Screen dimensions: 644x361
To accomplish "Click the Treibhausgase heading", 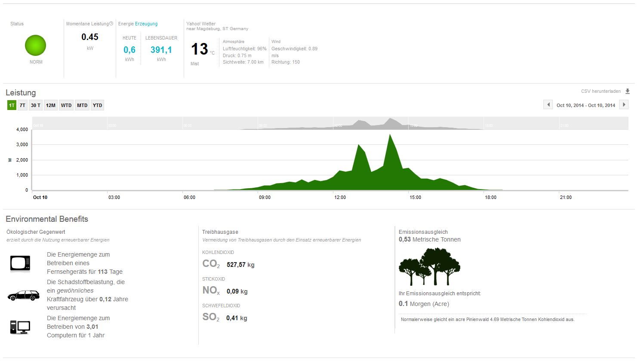I will tap(220, 232).
